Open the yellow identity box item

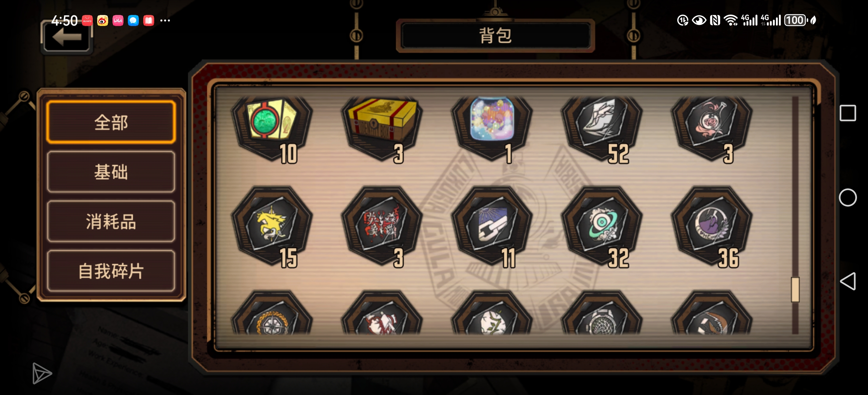click(x=382, y=128)
